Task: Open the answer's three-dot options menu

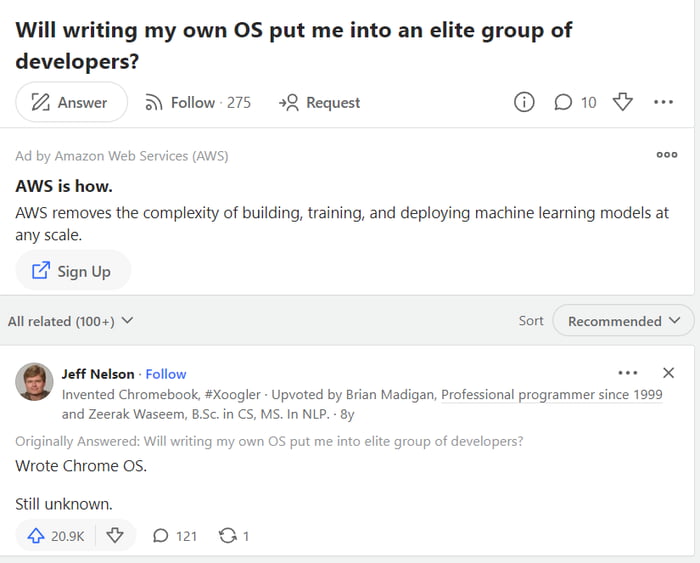Action: coord(627,373)
